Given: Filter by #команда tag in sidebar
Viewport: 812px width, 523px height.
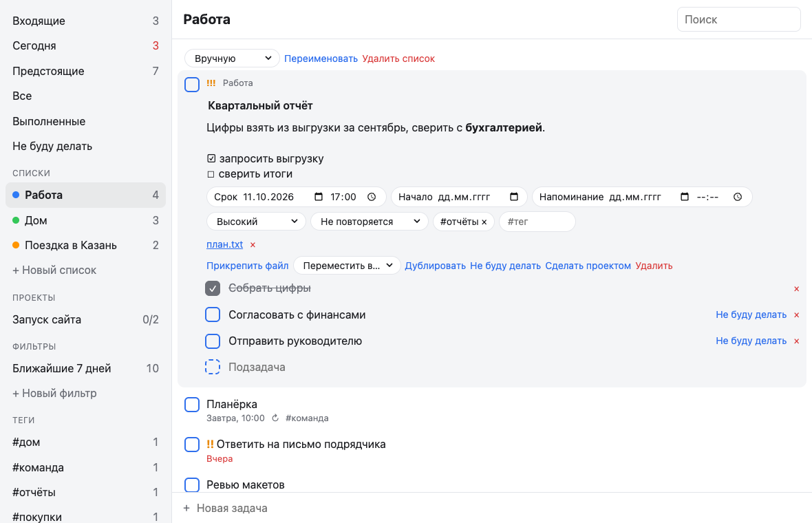Looking at the screenshot, I should click(x=85, y=467).
